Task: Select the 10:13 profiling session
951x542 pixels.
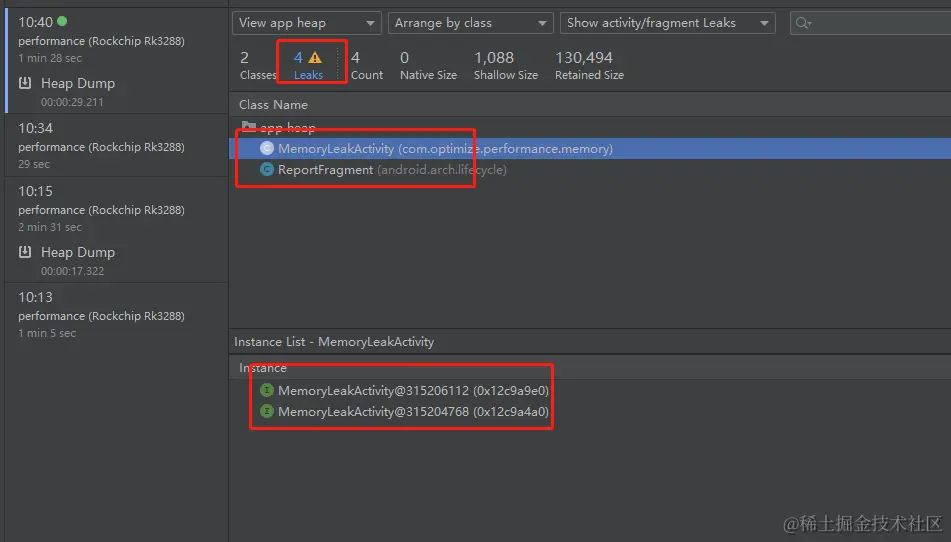Action: tap(116, 315)
